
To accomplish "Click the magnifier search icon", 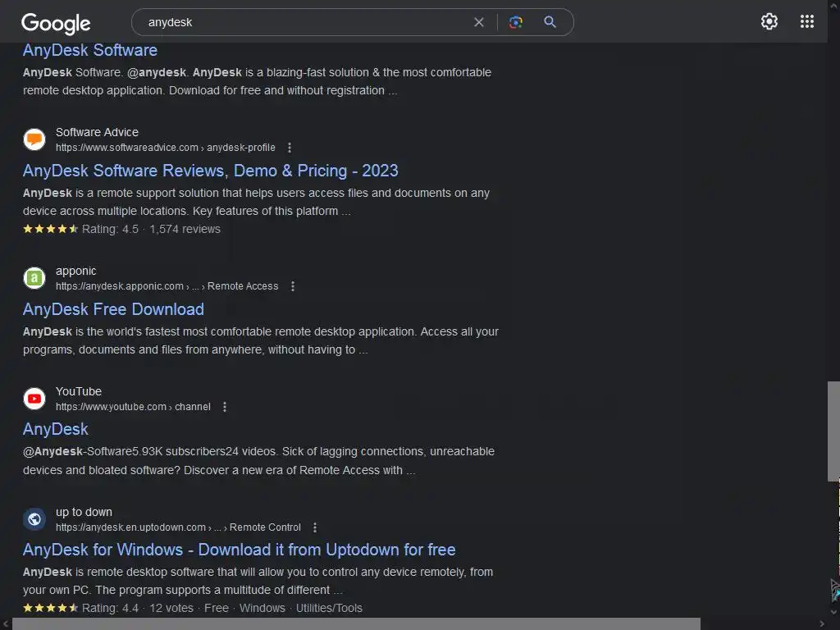I will 550,22.
